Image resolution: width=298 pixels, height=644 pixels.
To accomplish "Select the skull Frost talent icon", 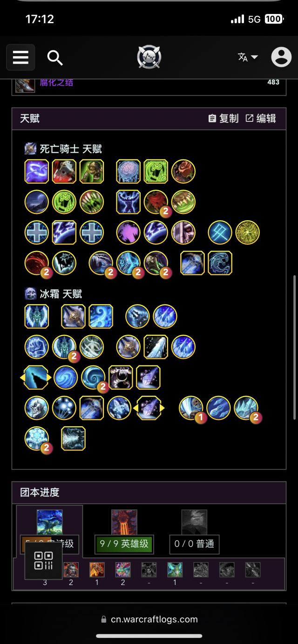I will pos(37,408).
